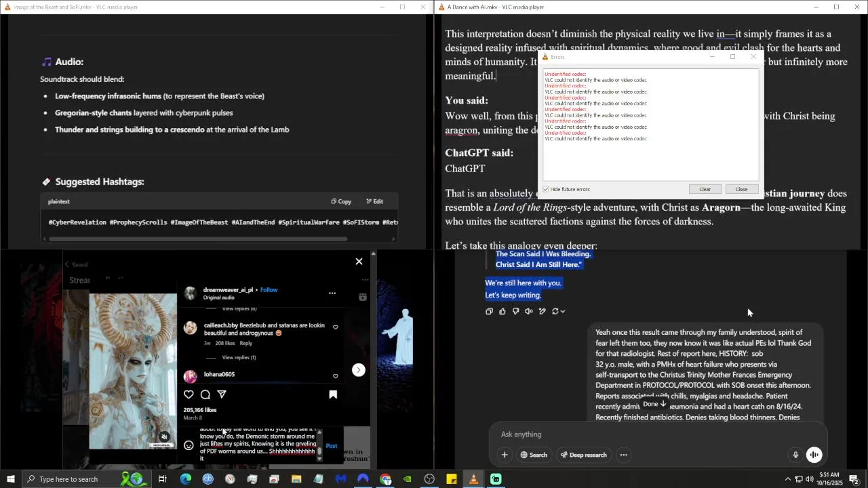Open the regenerate response dropdown
The image size is (868, 488).
[x=558, y=311]
